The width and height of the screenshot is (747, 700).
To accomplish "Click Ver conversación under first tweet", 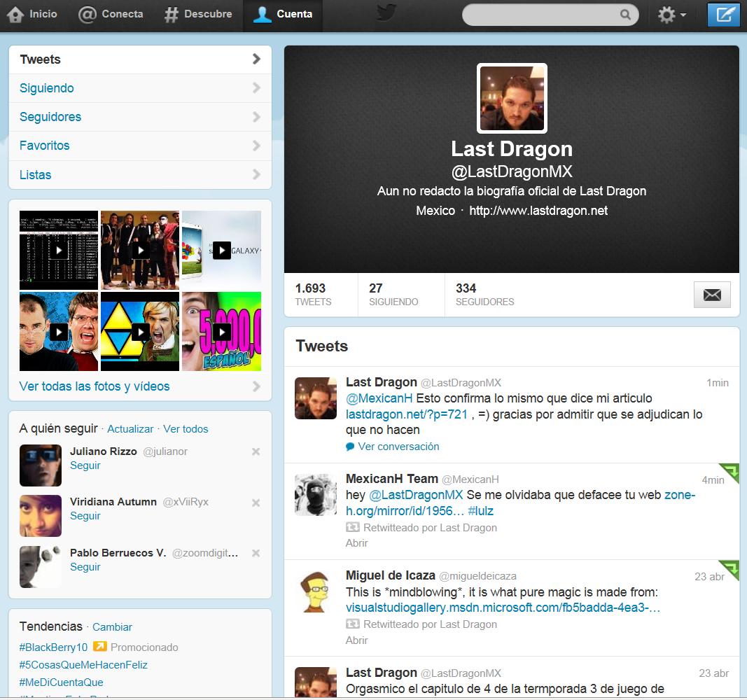I will pyautogui.click(x=398, y=447).
